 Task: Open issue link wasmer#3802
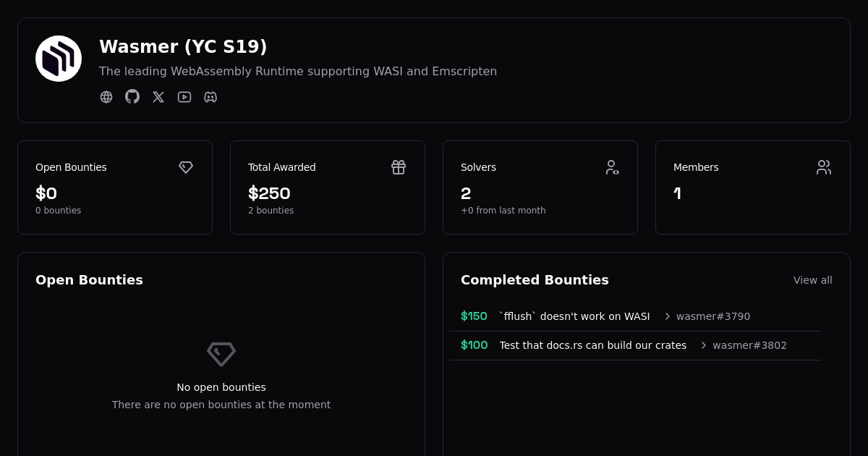click(749, 345)
